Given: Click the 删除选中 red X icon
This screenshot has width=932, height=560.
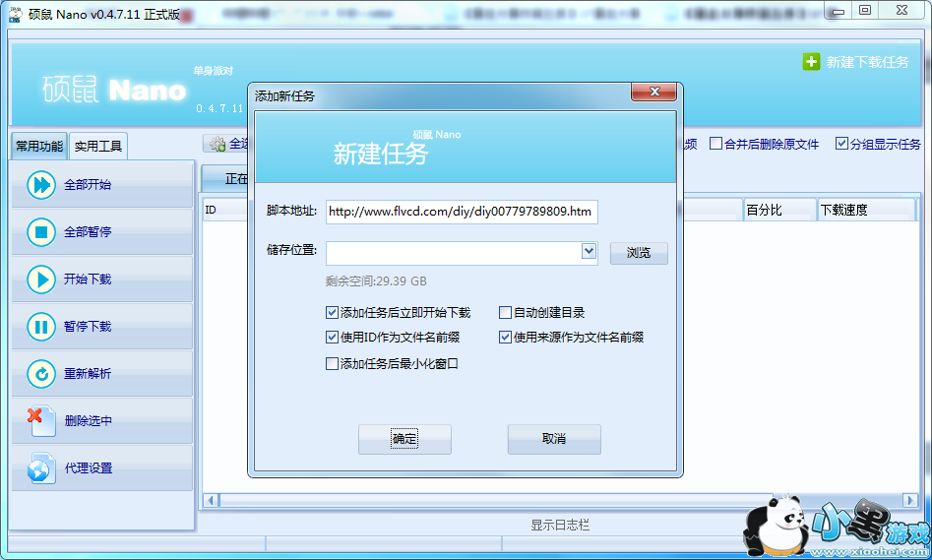Looking at the screenshot, I should [39, 420].
